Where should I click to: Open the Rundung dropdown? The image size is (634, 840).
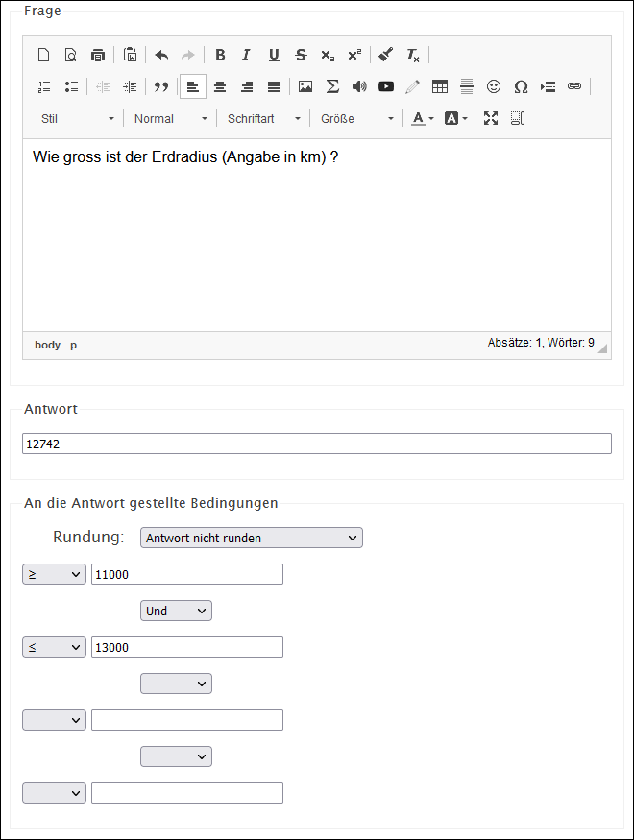(252, 538)
